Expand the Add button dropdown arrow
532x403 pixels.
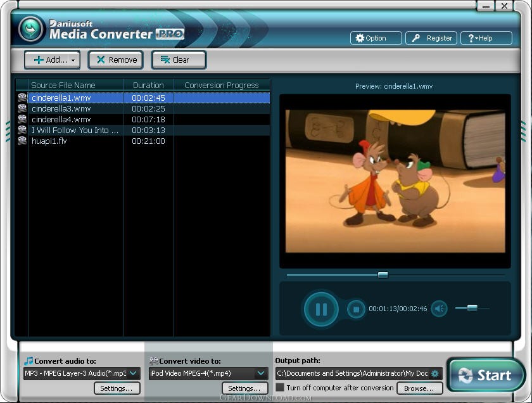[73, 60]
